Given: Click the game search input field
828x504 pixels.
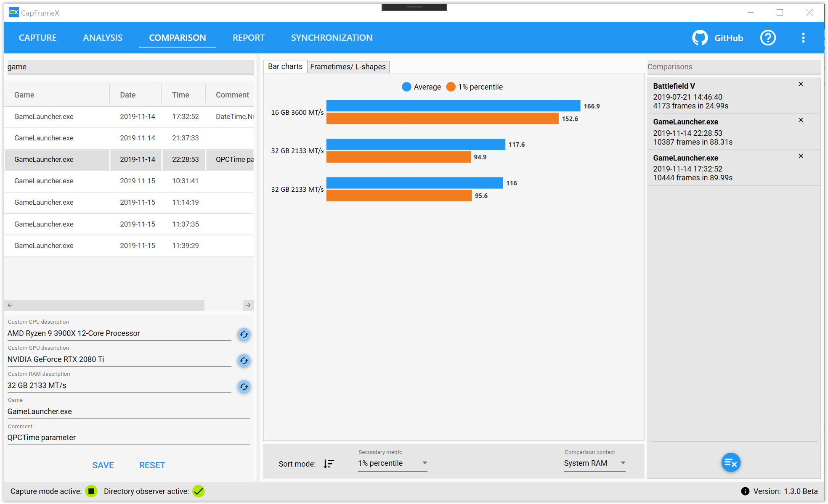Looking at the screenshot, I should [x=130, y=67].
